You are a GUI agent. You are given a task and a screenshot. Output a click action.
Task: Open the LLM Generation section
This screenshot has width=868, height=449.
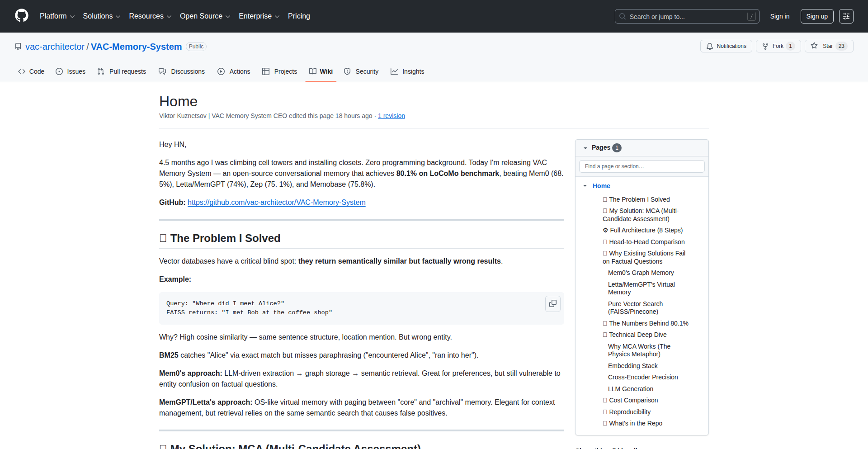pyautogui.click(x=631, y=389)
